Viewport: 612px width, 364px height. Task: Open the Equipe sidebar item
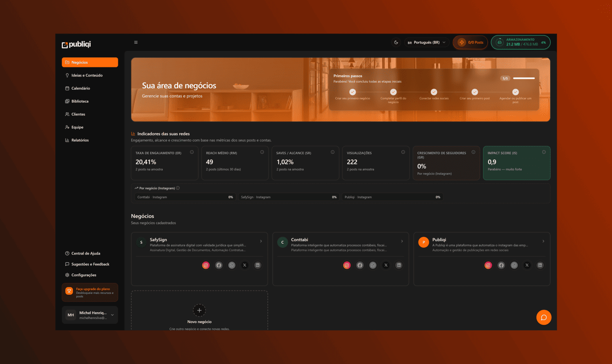(90, 127)
